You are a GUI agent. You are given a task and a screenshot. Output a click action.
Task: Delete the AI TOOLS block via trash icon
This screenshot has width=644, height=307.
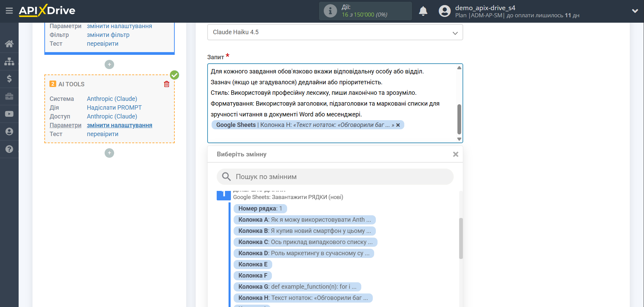point(166,84)
